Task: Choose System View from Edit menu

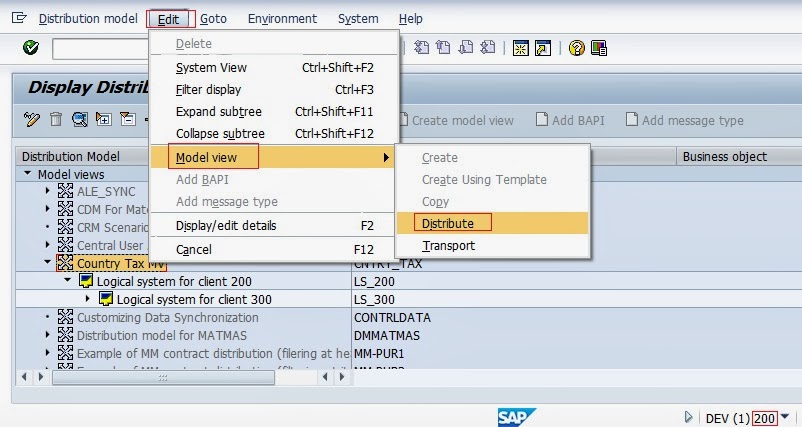Action: pos(275,68)
